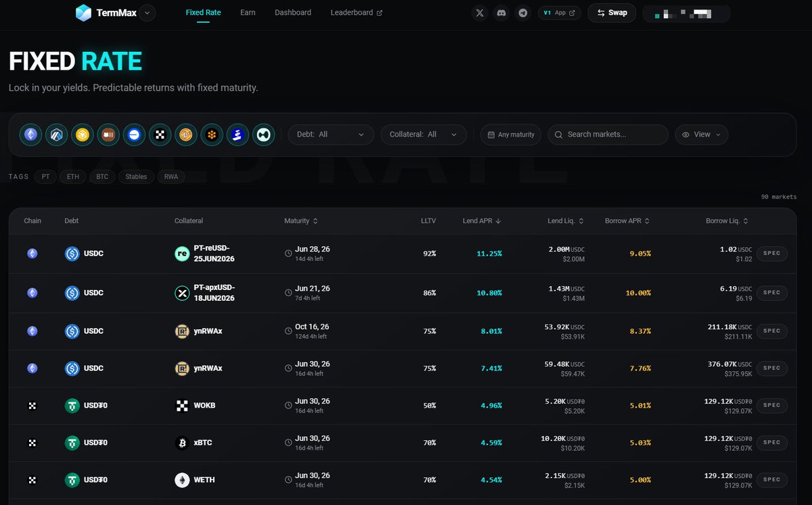Image resolution: width=812 pixels, height=505 pixels.
Task: Filter by teal Hyperliquid chain icon
Action: pos(263,135)
